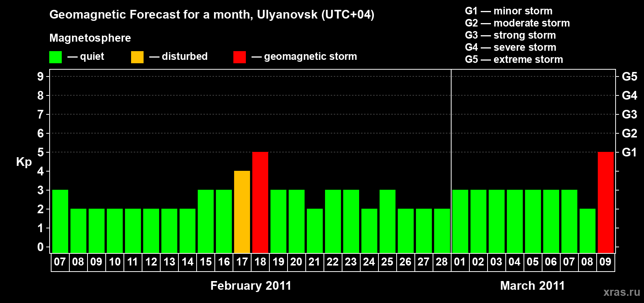This screenshot has height=303, width=644.
Task: Click the 'G1 — minor storm' legend line
Action: point(509,11)
